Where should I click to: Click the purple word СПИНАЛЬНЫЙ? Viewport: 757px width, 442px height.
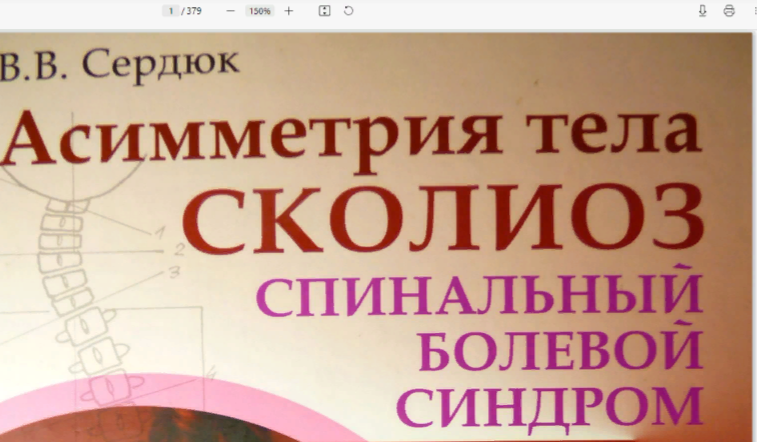[x=480, y=296]
